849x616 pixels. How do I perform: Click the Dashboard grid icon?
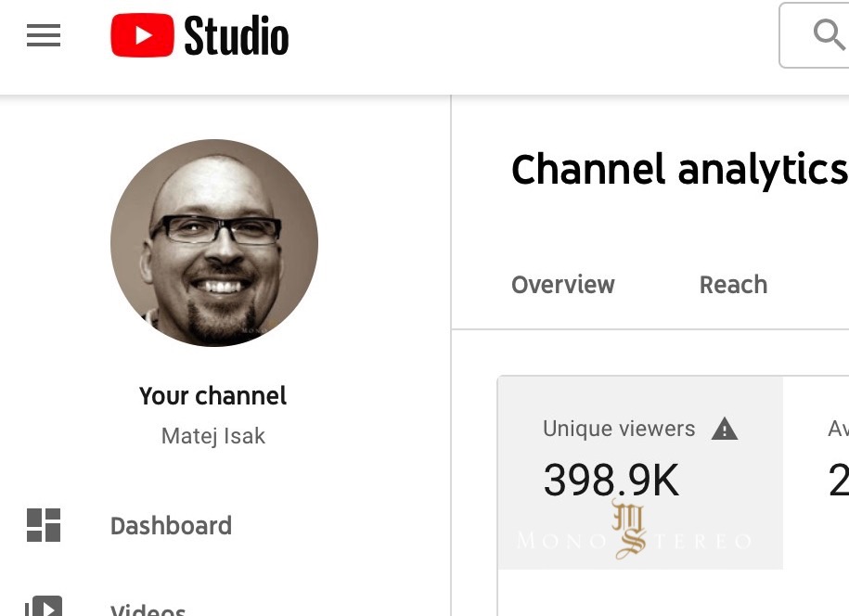[x=44, y=525]
